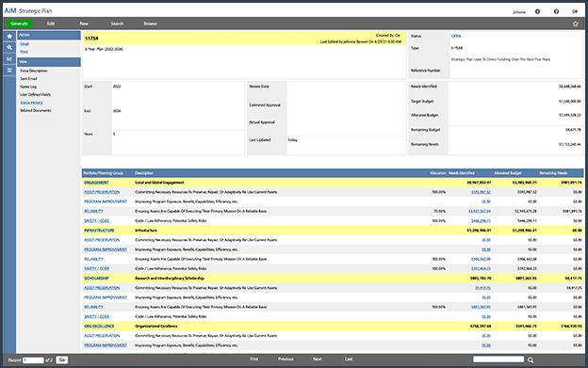Open User Defined Fields view
This screenshot has height=368, width=588.
tap(35, 94)
